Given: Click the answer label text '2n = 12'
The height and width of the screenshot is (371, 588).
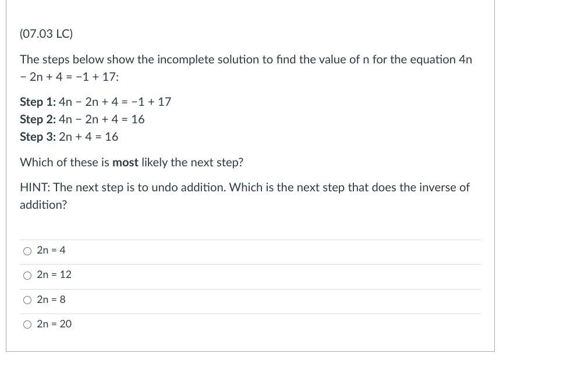Looking at the screenshot, I should (54, 274).
